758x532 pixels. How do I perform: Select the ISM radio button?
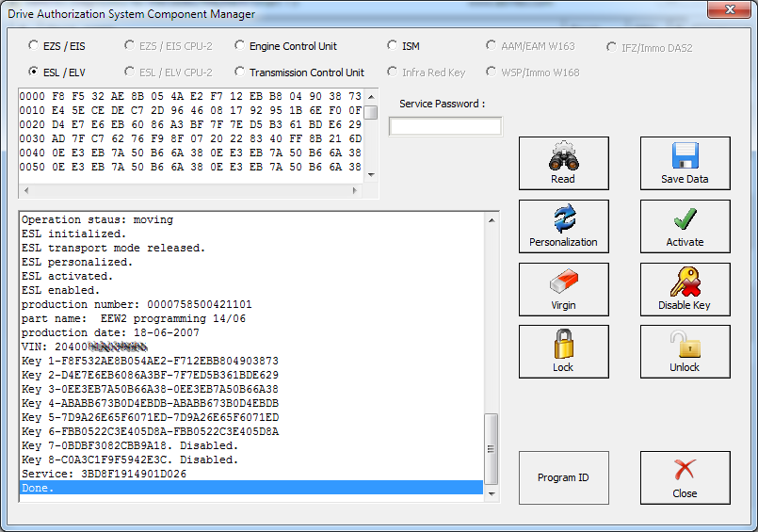392,45
